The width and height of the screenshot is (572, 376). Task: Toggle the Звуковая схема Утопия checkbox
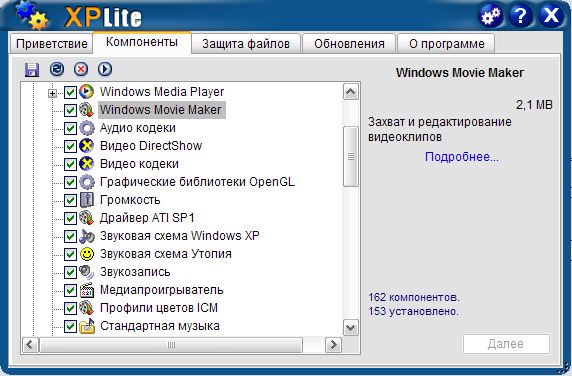tap(70, 255)
